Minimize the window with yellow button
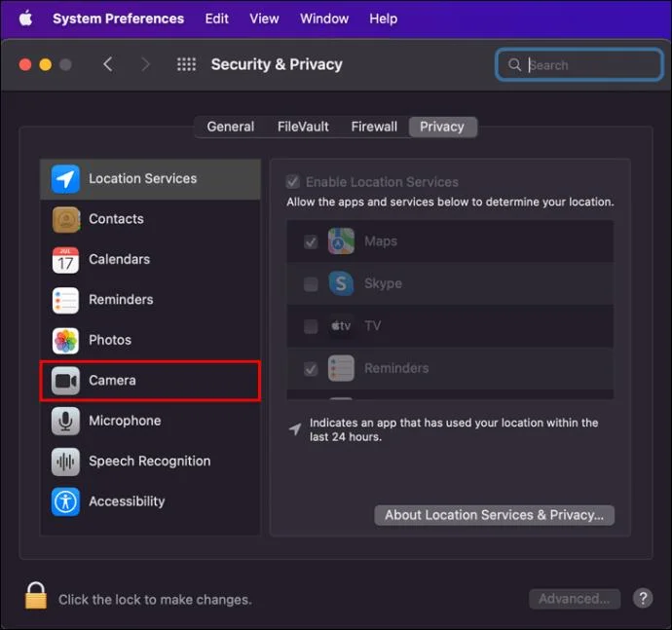The image size is (672, 630). (x=46, y=64)
